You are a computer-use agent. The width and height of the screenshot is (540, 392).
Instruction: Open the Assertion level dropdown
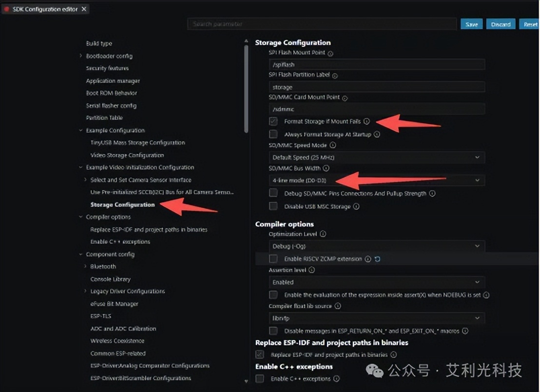(x=377, y=282)
